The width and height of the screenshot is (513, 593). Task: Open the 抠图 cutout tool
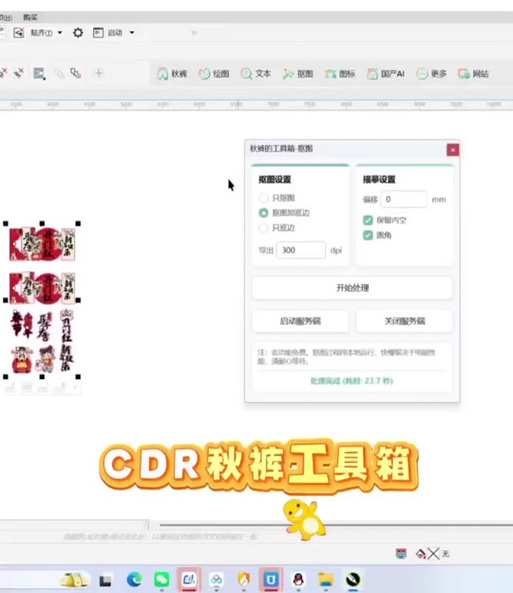pyautogui.click(x=298, y=74)
